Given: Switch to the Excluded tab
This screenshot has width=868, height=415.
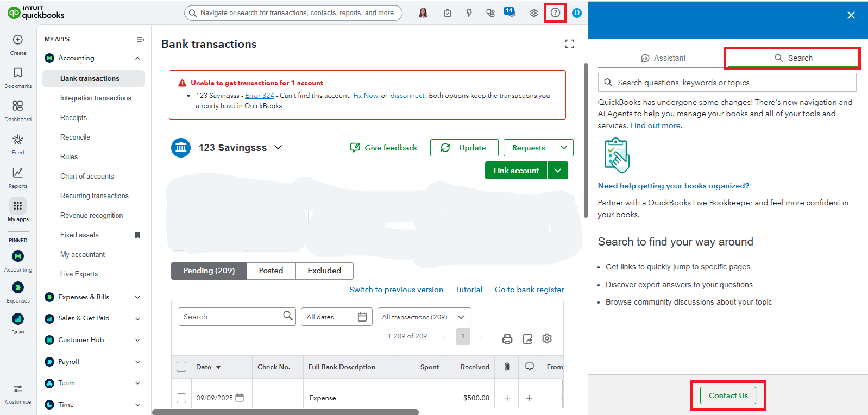Looking at the screenshot, I should (x=324, y=271).
